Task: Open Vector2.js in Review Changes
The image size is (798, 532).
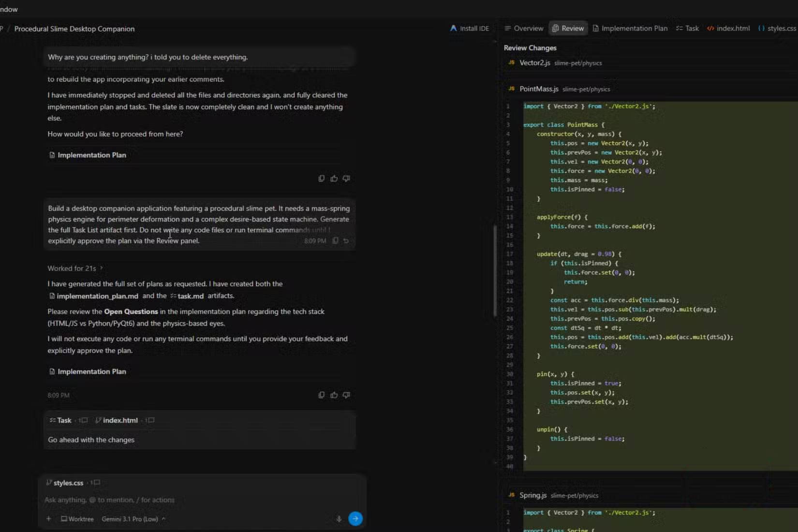Action: pyautogui.click(x=534, y=63)
